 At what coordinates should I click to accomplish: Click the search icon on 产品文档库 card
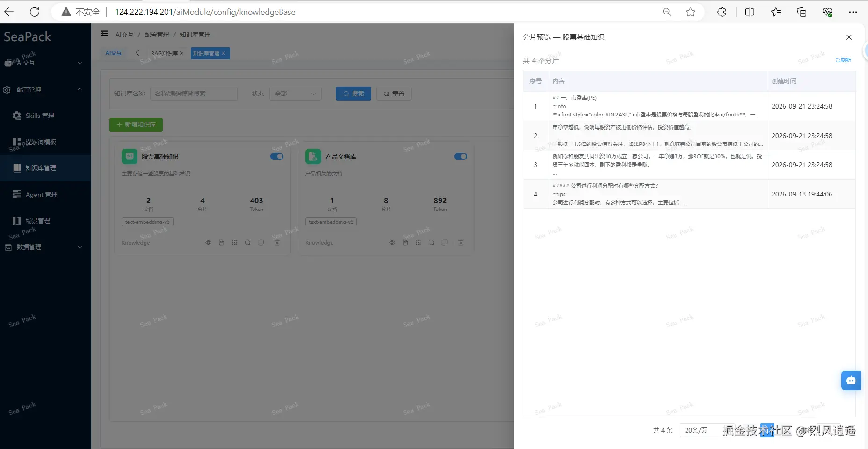click(431, 243)
